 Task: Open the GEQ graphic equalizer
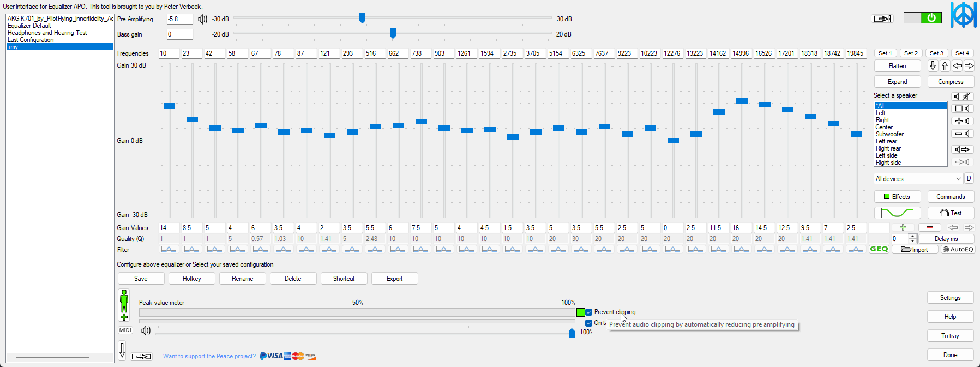coord(879,249)
